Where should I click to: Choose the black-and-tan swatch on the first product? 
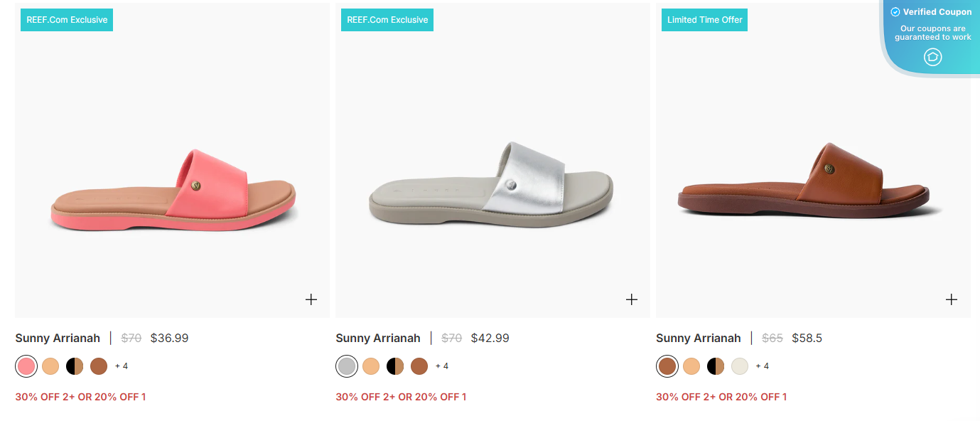[74, 366]
